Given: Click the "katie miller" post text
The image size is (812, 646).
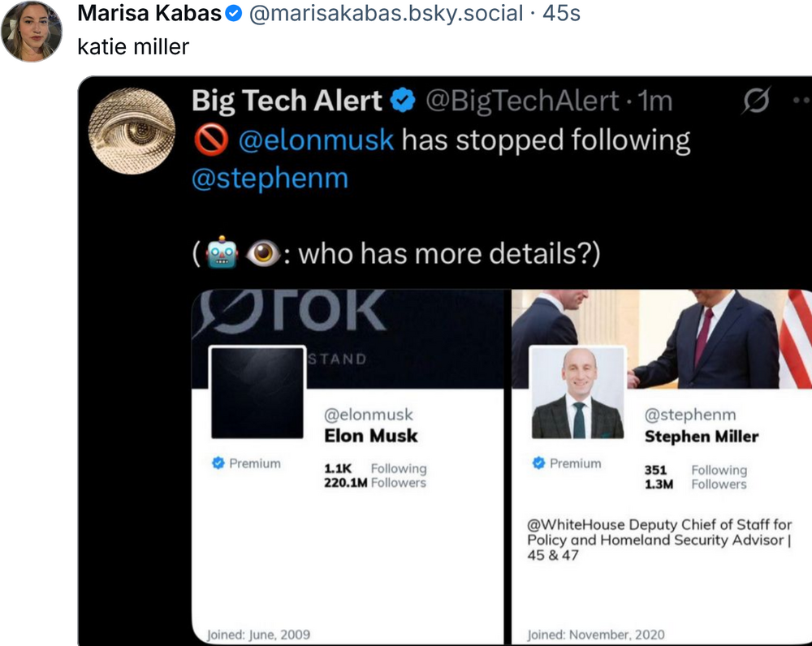Looking at the screenshot, I should tap(133, 47).
